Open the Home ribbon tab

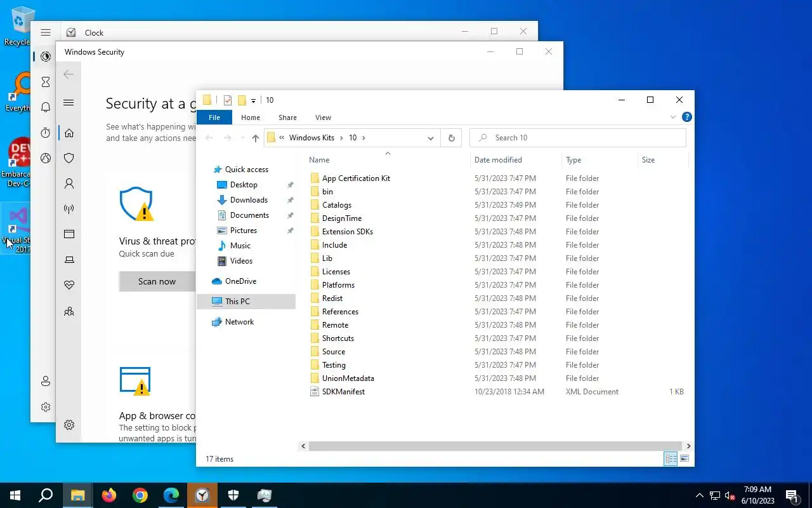pos(251,117)
